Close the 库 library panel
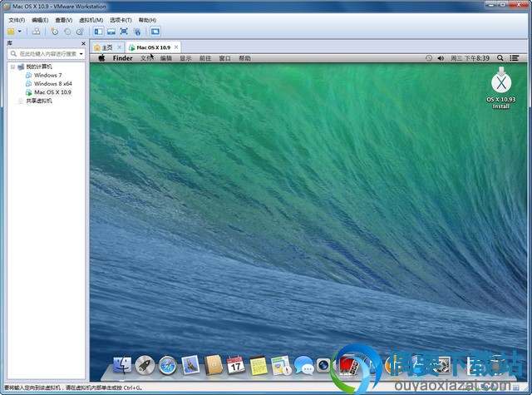Screen dimensions: 532x395 83,43
